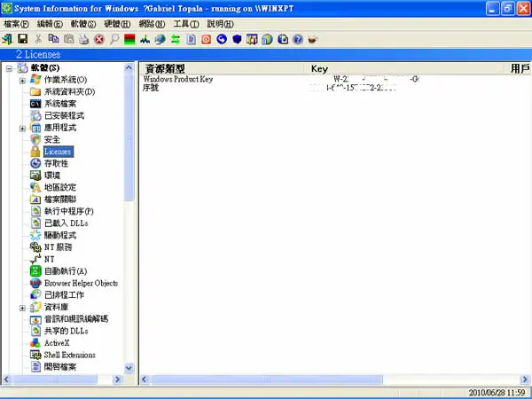532x399 pixels.
Task: Open the 網路(N) menu
Action: coord(152,24)
